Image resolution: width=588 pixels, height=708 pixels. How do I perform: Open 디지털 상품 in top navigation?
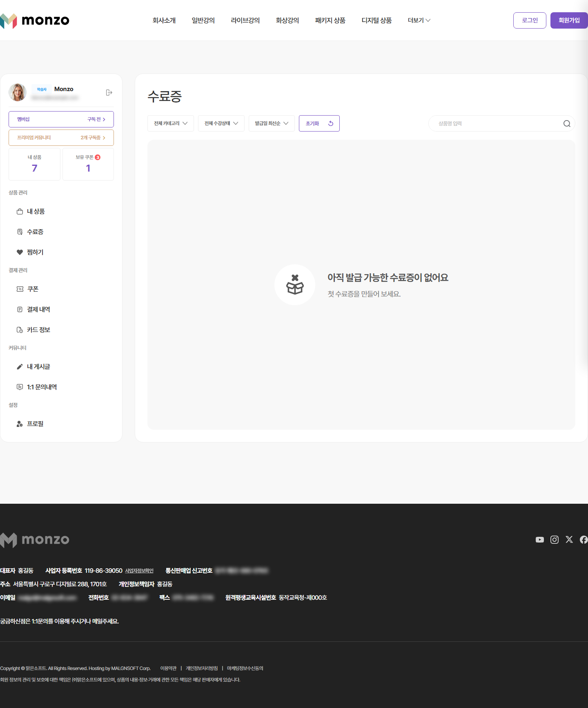pos(376,20)
